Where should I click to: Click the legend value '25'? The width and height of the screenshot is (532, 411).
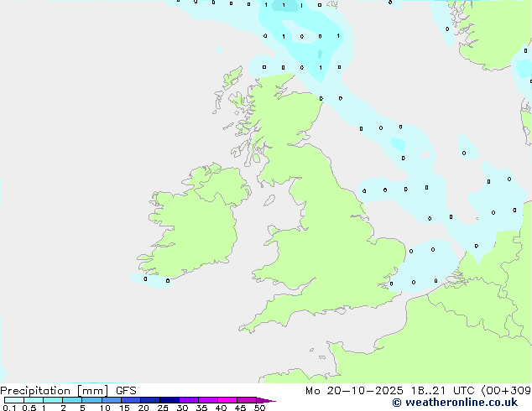click(163, 408)
